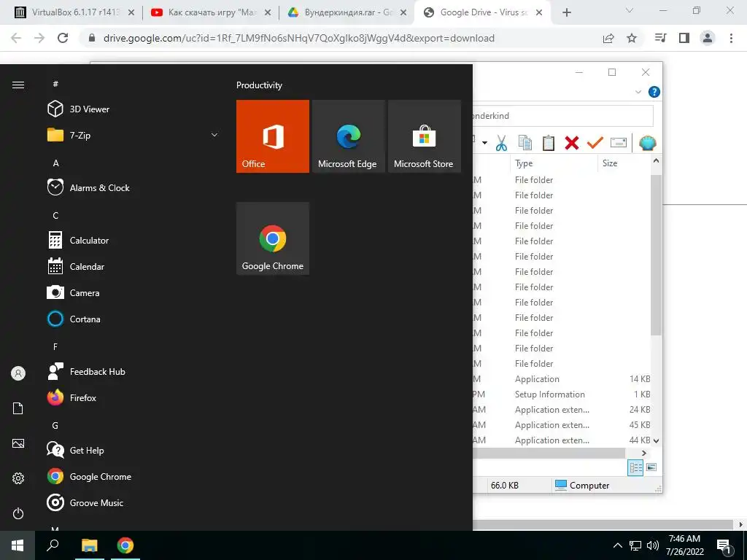
Task: Open the Microsoft Edge tile
Action: 348,136
